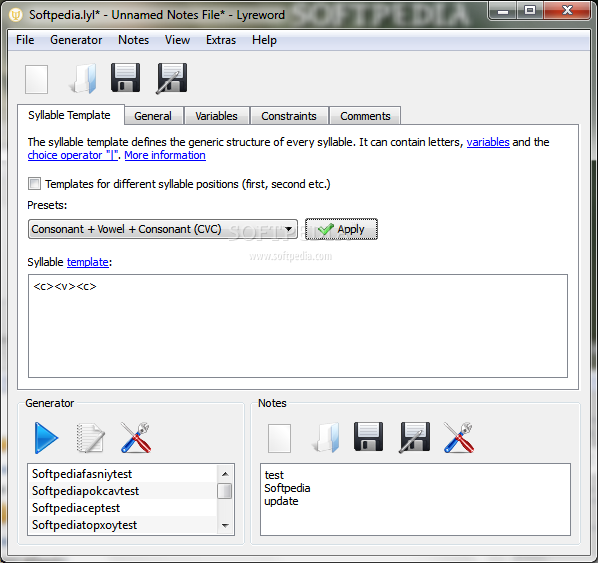
Task: Open the Help menu
Action: point(264,40)
